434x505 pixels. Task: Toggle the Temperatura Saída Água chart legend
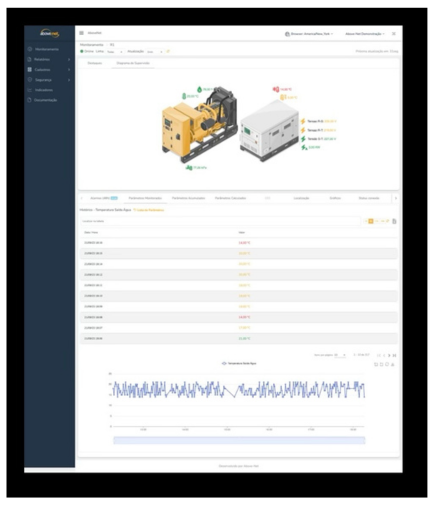tap(239, 363)
